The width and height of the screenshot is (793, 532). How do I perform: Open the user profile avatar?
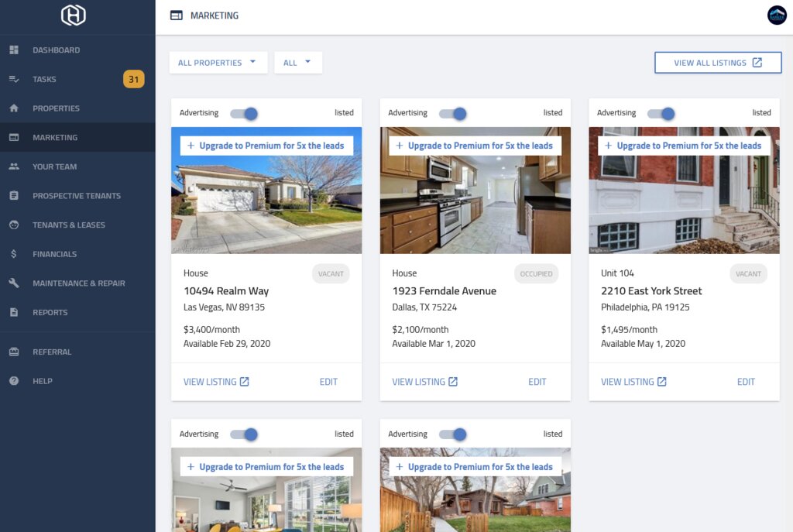[777, 15]
